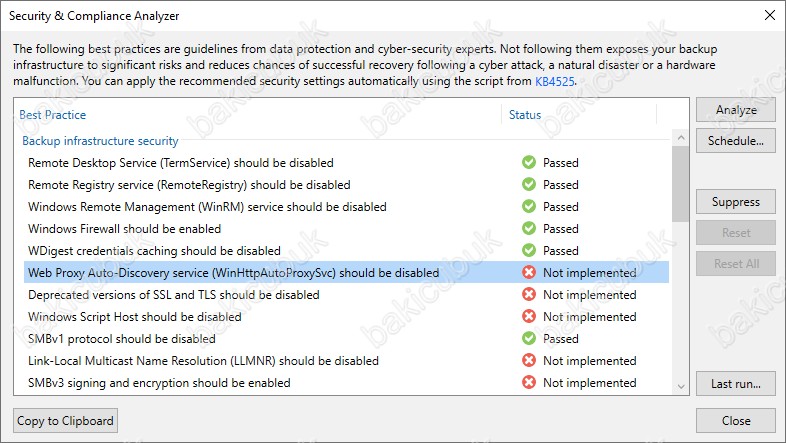Click the green check icon beside SMBv1 protocol

click(528, 339)
